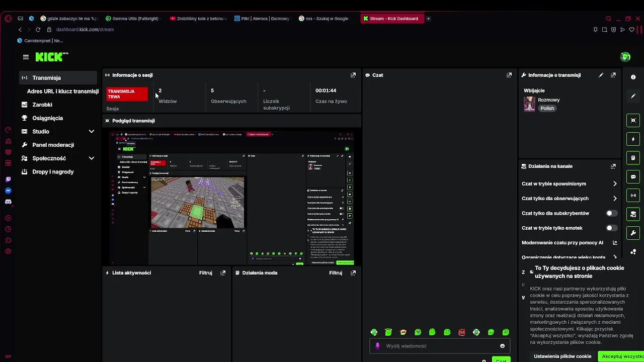The width and height of the screenshot is (644, 362).
Task: Open the hamburger menu beside KICK logo
Action: pos(26,57)
